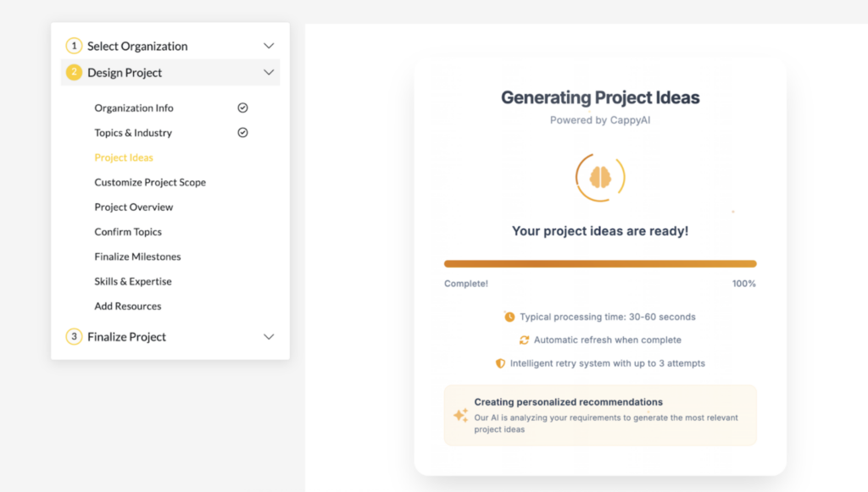This screenshot has width=868, height=492.
Task: Click the clock icon beside processing time
Action: 509,317
